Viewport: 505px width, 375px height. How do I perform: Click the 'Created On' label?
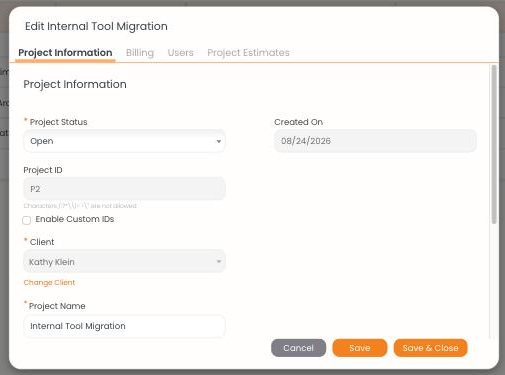(298, 122)
